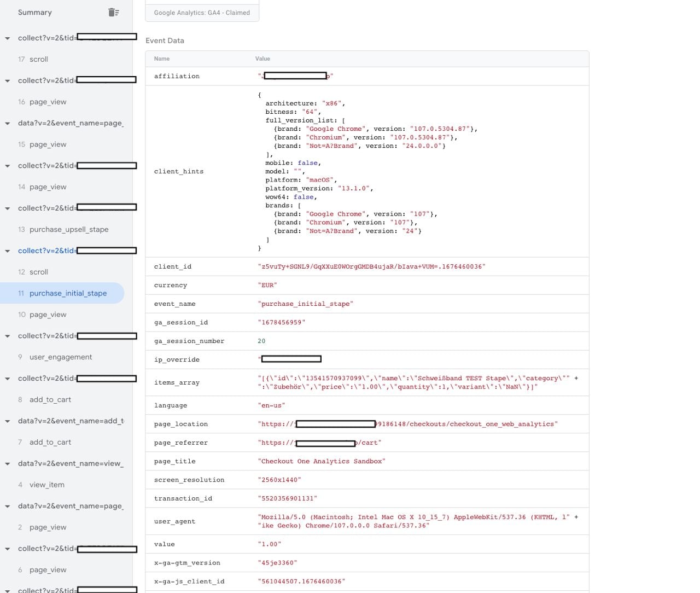Viewport: 700px width, 593px height.
Task: Collapse the data request above 2 page_view
Action: click(8, 507)
